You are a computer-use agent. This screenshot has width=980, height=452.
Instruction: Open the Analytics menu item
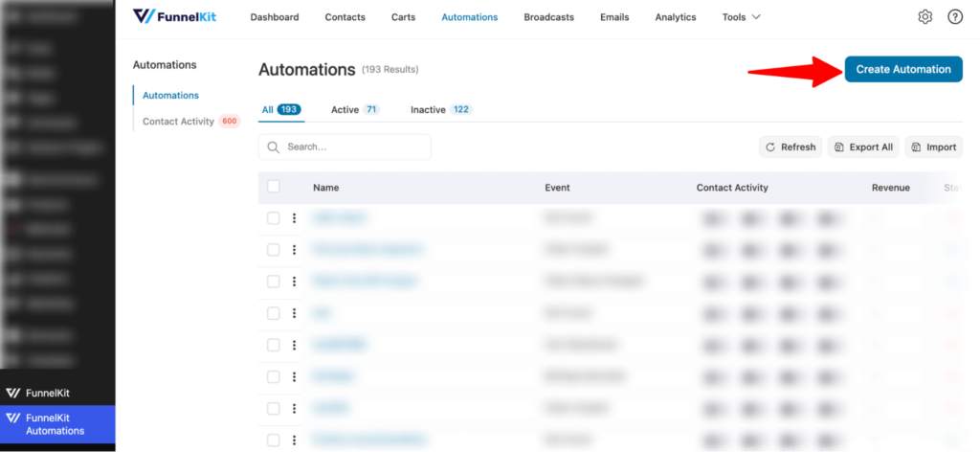pyautogui.click(x=675, y=17)
